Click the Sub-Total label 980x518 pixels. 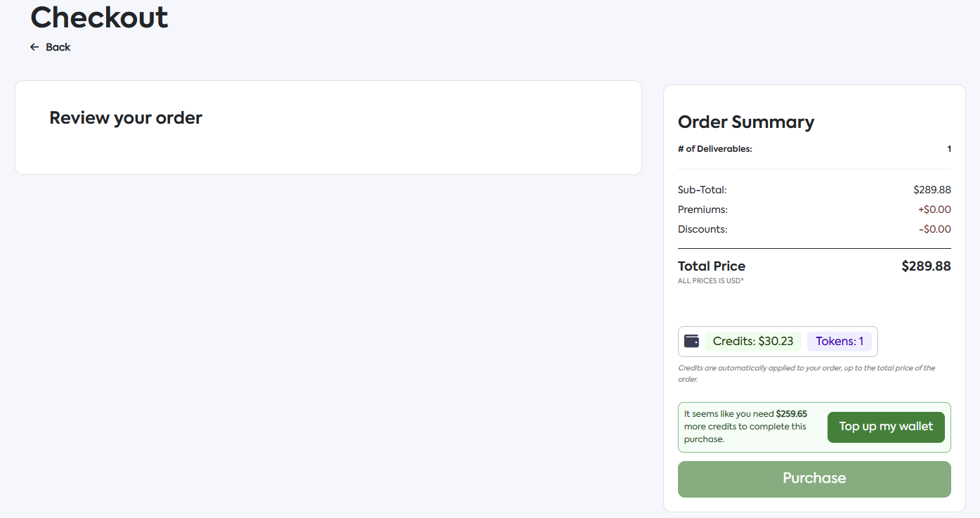pyautogui.click(x=702, y=190)
